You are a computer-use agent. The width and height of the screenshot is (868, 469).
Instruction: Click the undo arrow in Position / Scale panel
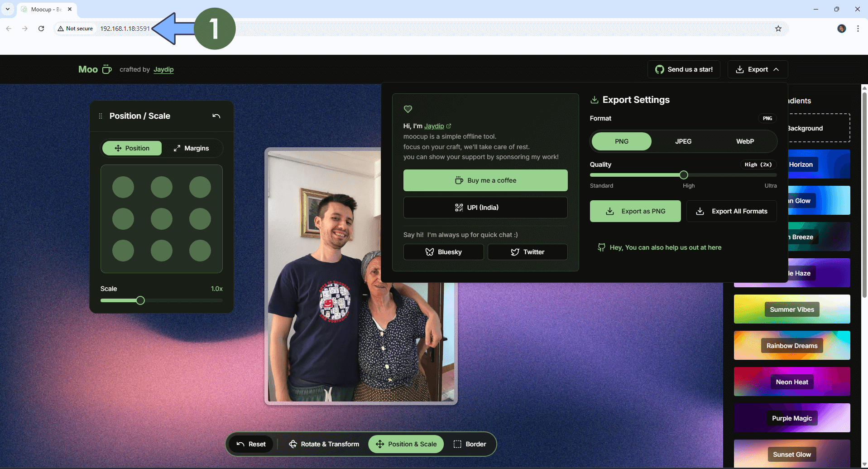tap(216, 116)
